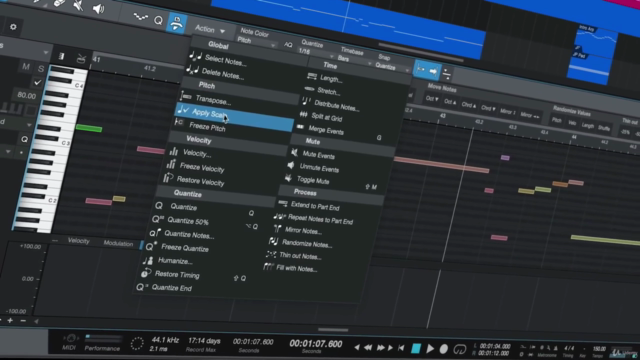Click the Listen tool speaker icon

click(x=98, y=9)
